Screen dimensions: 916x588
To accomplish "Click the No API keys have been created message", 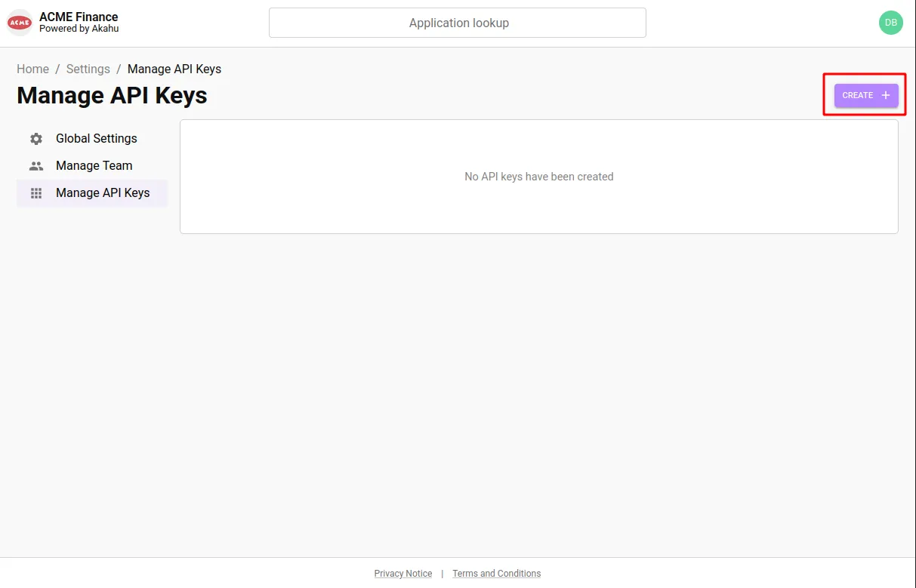I will pos(539,177).
